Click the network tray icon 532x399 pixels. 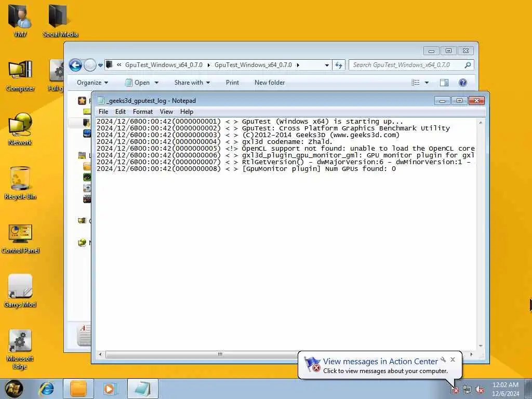467,390
